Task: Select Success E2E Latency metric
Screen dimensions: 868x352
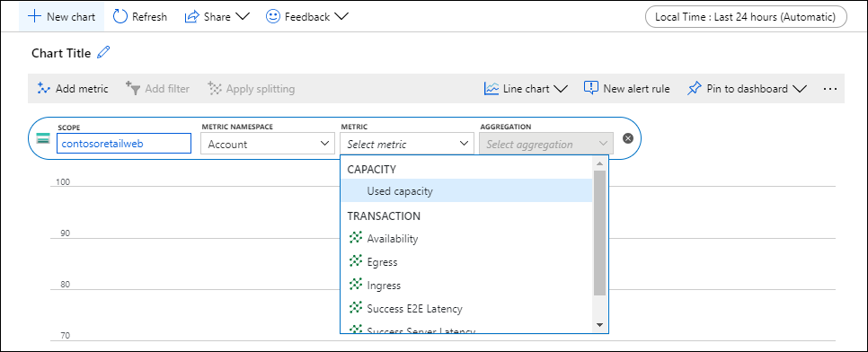Action: [x=466, y=308]
